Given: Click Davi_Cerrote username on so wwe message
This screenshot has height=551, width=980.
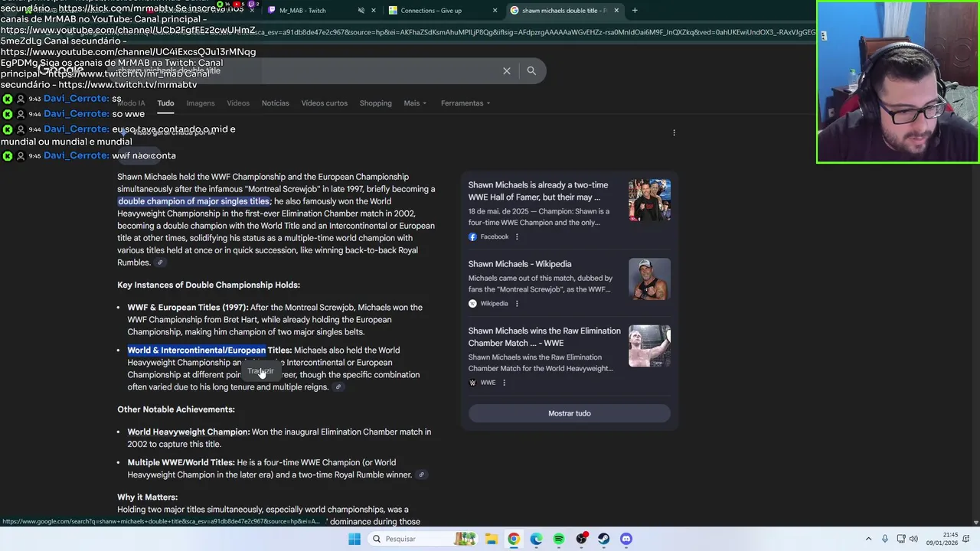Looking at the screenshot, I should tap(76, 114).
